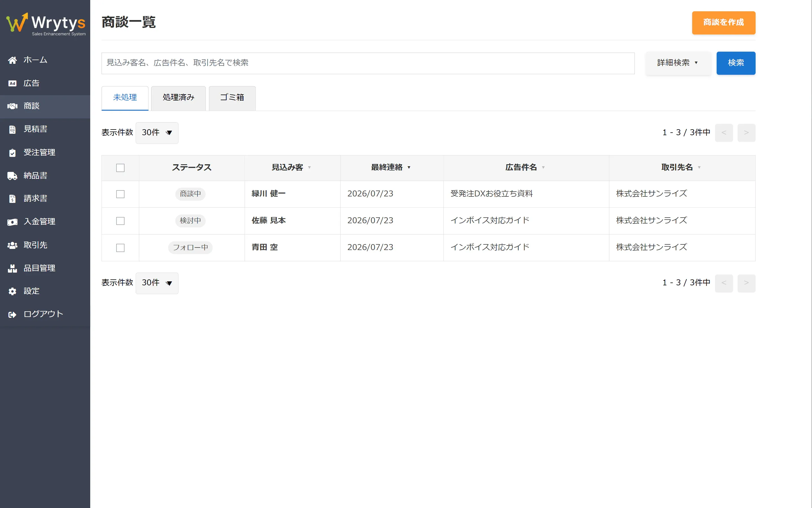Click the handshake icon for 商談
Screen dimensions: 812x508
click(x=12, y=106)
